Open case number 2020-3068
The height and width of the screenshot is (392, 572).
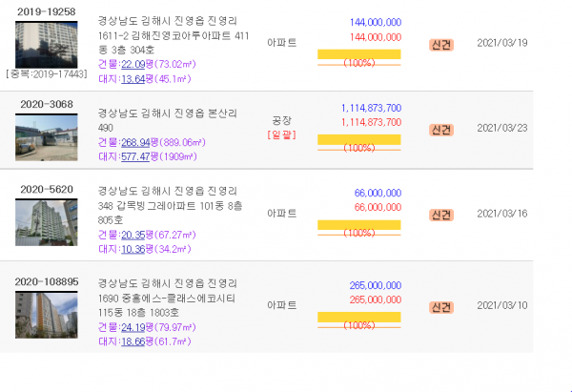(x=47, y=104)
